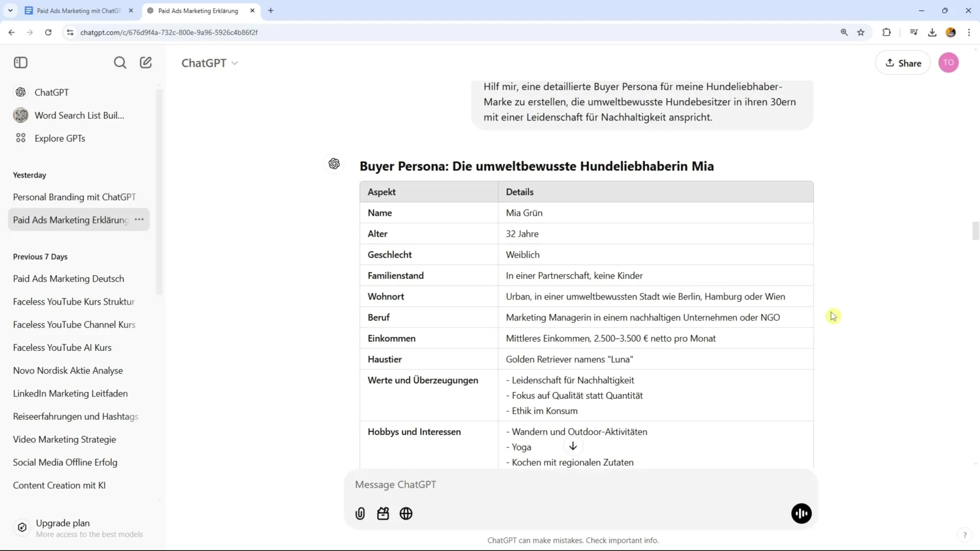Open the tools briefcase icon in the message box
Viewport: 980px width, 551px height.
[383, 514]
